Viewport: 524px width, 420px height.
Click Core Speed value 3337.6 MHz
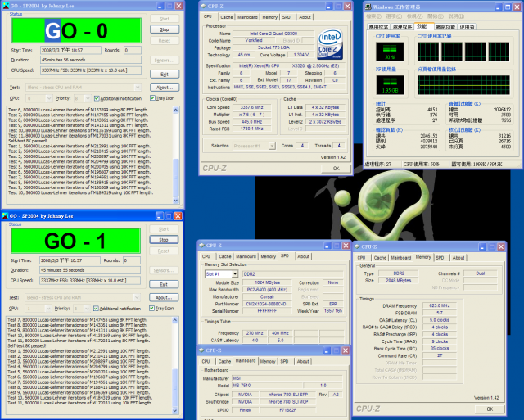(251, 107)
